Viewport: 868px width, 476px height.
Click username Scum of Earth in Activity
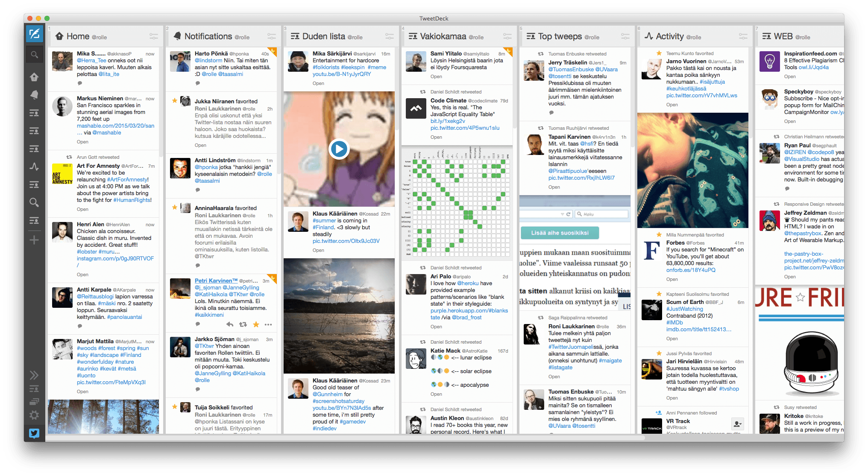click(x=685, y=302)
